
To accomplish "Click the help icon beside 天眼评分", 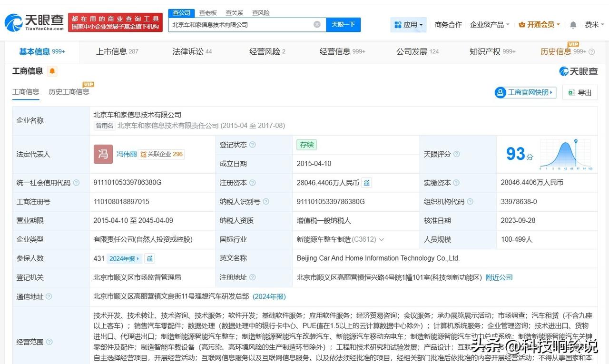I will 456,154.
